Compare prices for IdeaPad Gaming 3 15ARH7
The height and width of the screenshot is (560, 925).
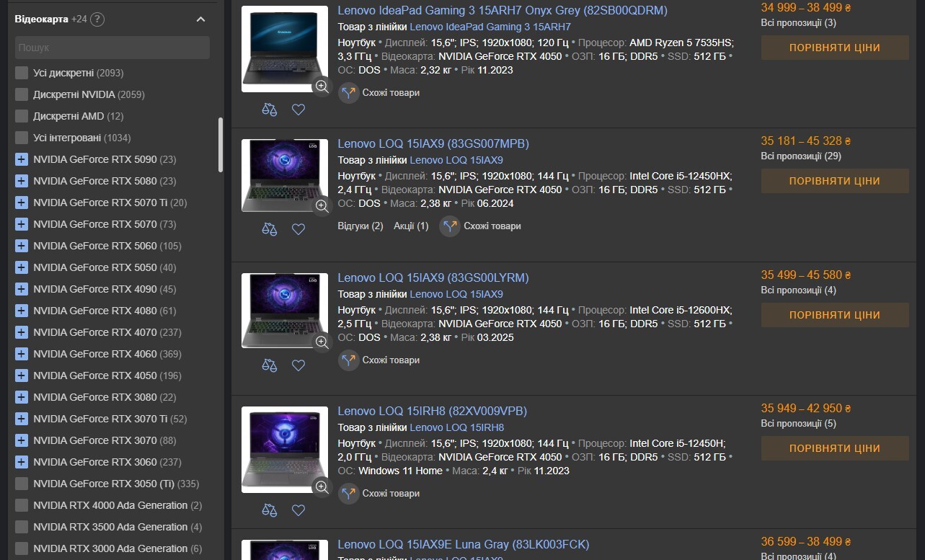[x=835, y=48]
